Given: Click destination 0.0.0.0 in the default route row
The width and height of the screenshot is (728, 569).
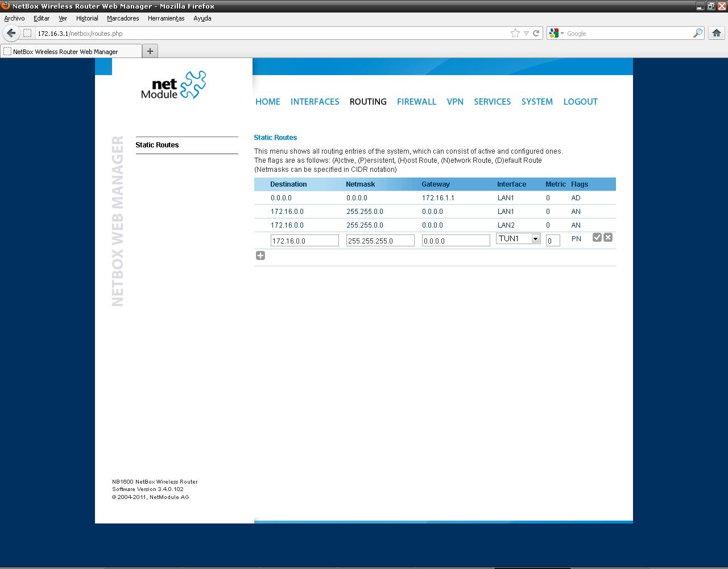Looking at the screenshot, I should click(x=281, y=198).
